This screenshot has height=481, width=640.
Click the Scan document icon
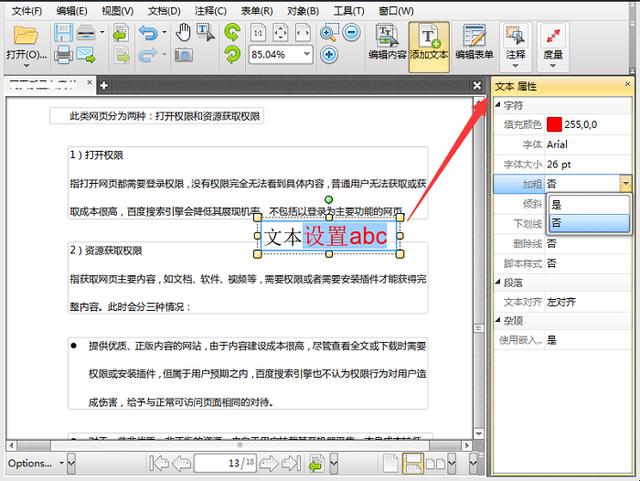click(x=86, y=33)
